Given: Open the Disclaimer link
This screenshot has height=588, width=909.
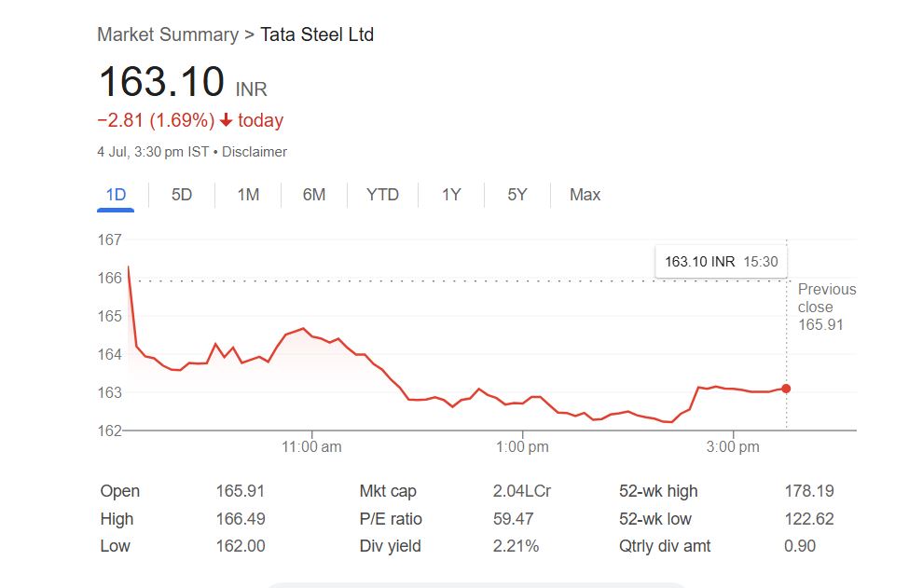Looking at the screenshot, I should click(255, 152).
